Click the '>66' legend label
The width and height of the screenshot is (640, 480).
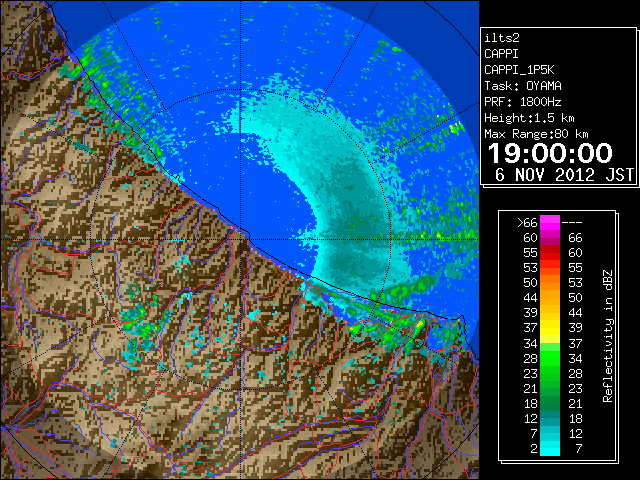pos(527,223)
